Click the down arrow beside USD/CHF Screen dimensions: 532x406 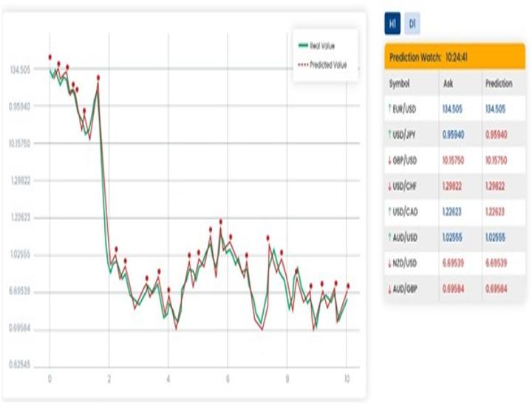click(389, 186)
